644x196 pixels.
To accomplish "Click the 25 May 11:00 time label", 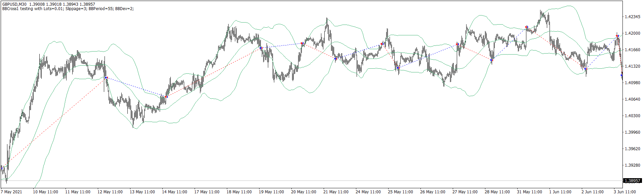I will click(x=400, y=192).
